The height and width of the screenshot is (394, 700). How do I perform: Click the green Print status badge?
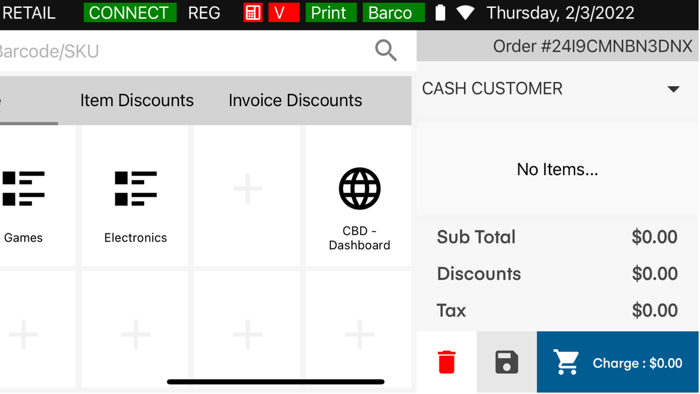pyautogui.click(x=331, y=12)
